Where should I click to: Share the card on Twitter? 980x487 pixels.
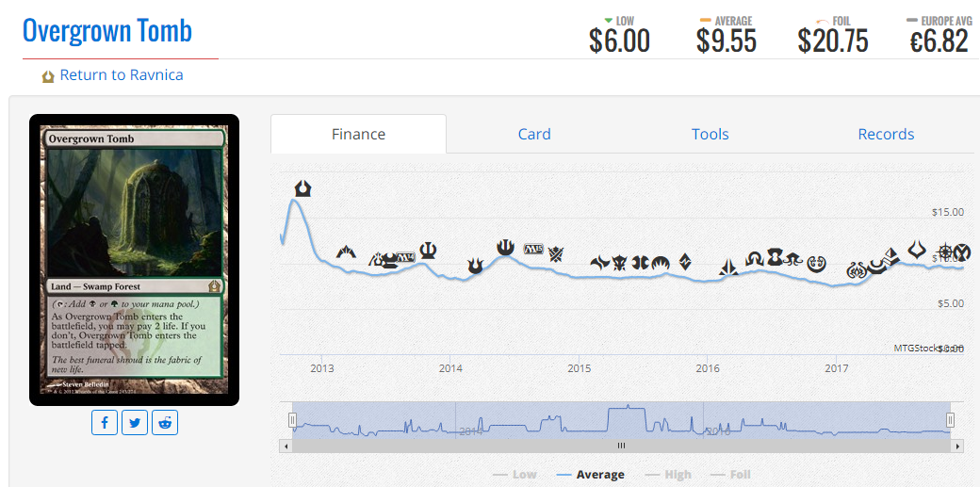[x=135, y=423]
